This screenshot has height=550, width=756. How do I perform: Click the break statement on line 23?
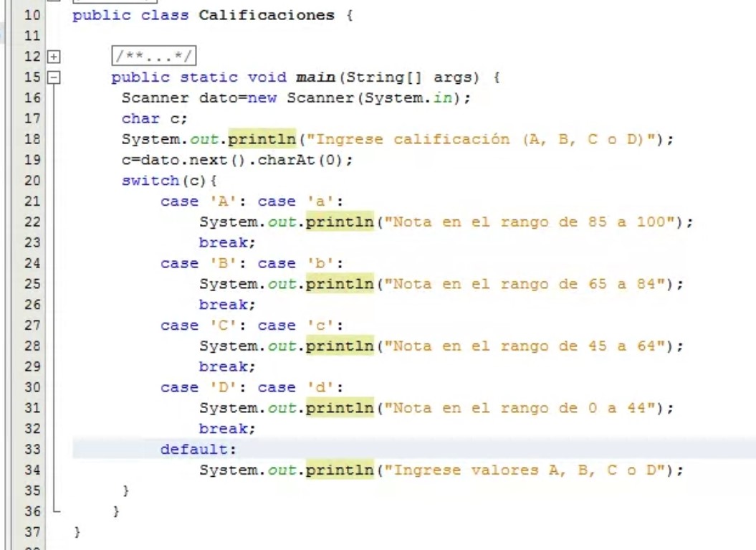[x=227, y=242]
